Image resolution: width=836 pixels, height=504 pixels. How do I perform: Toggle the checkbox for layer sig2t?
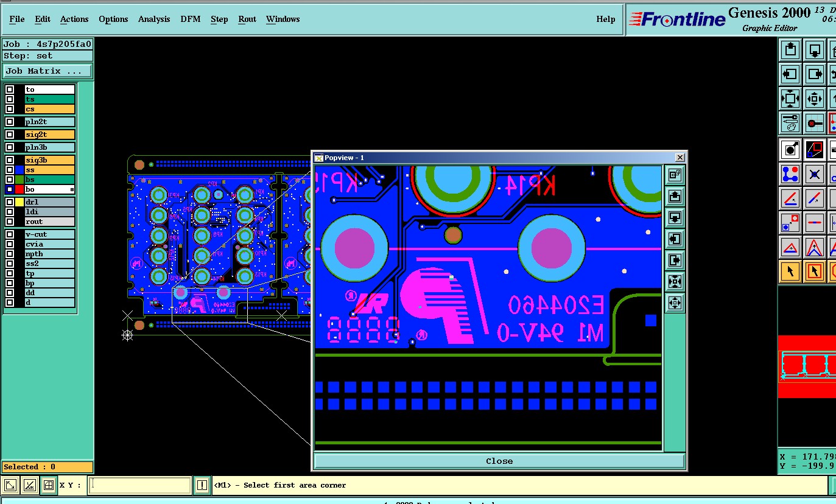pyautogui.click(x=10, y=135)
